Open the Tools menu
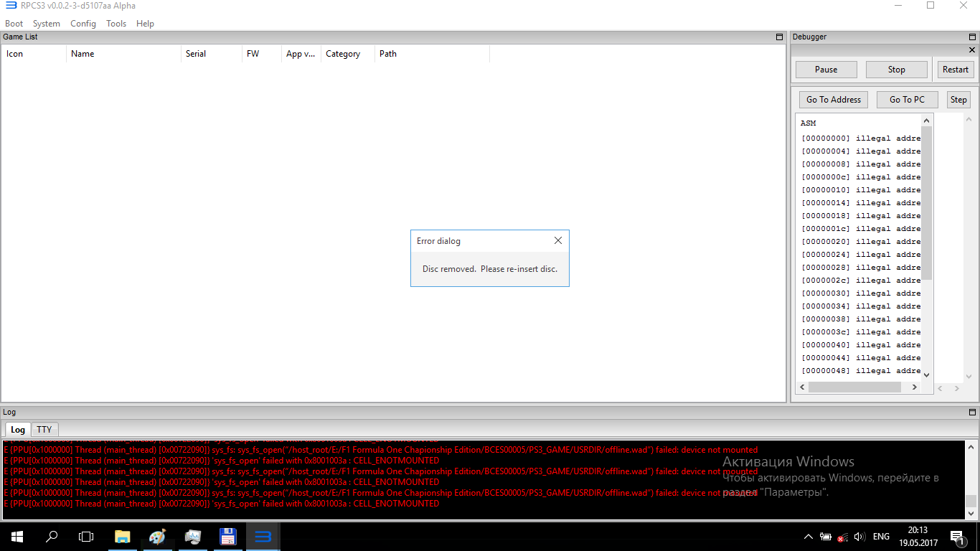 (x=116, y=24)
